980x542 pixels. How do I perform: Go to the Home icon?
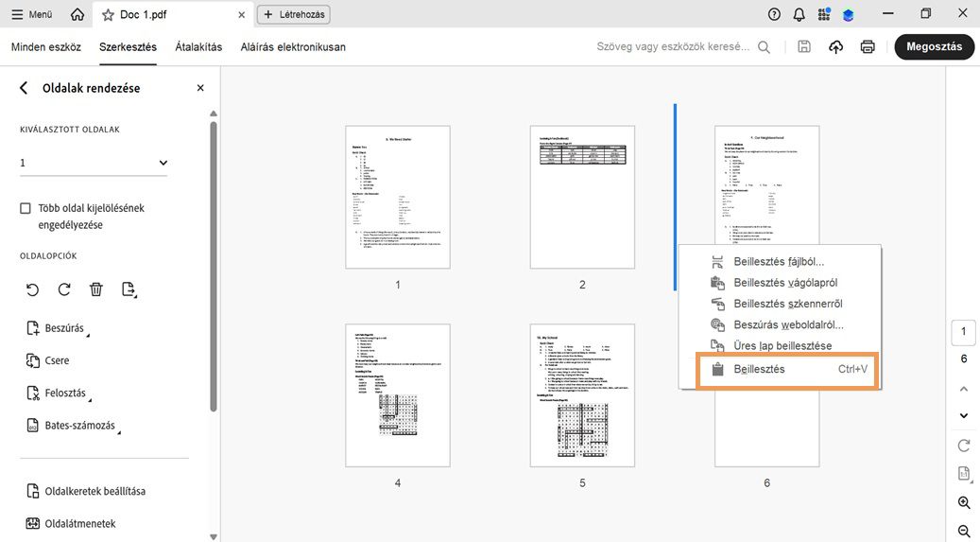point(77,14)
